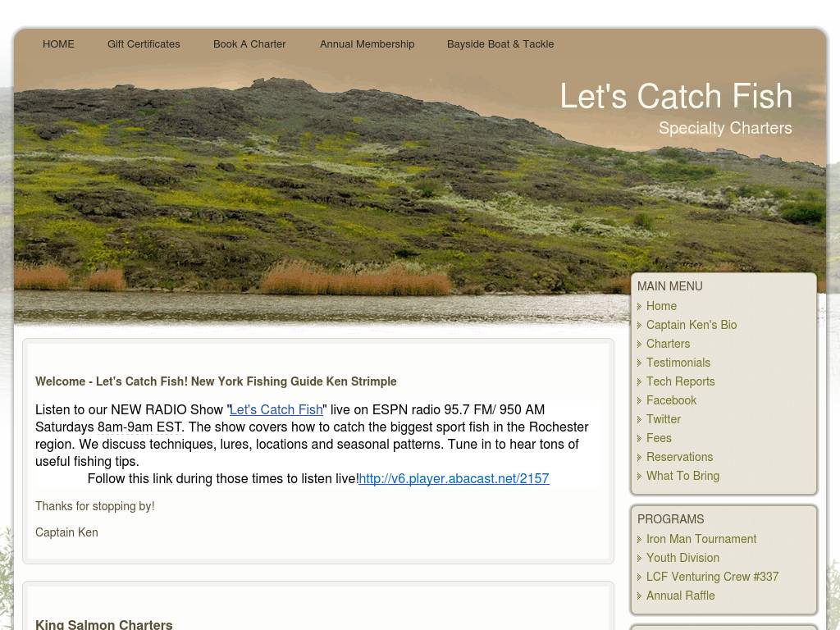Open the Facebook sidebar link
This screenshot has width=840, height=630.
point(671,400)
